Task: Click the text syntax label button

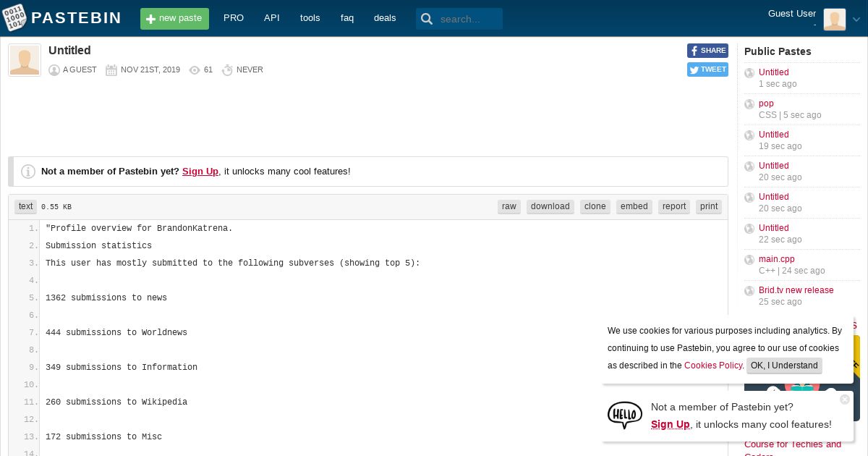Action: point(26,206)
